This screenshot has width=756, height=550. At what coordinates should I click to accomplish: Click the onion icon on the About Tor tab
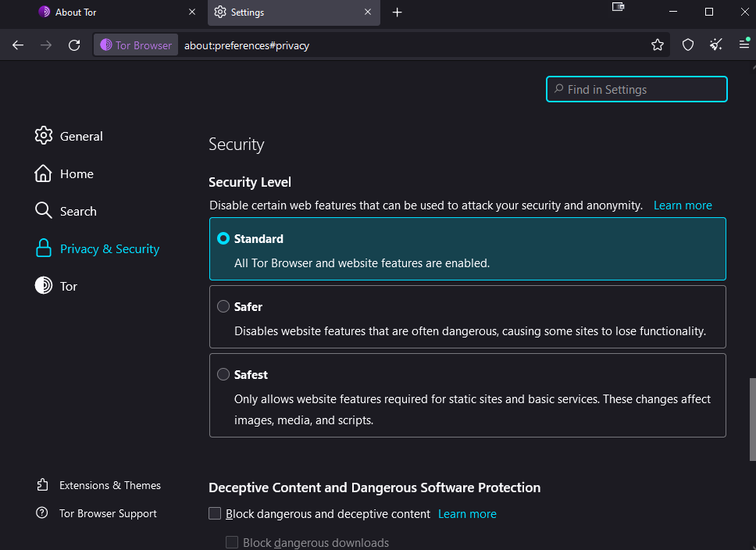44,12
